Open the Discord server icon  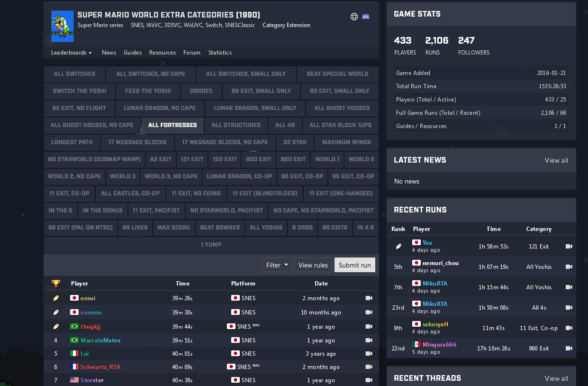pos(366,17)
